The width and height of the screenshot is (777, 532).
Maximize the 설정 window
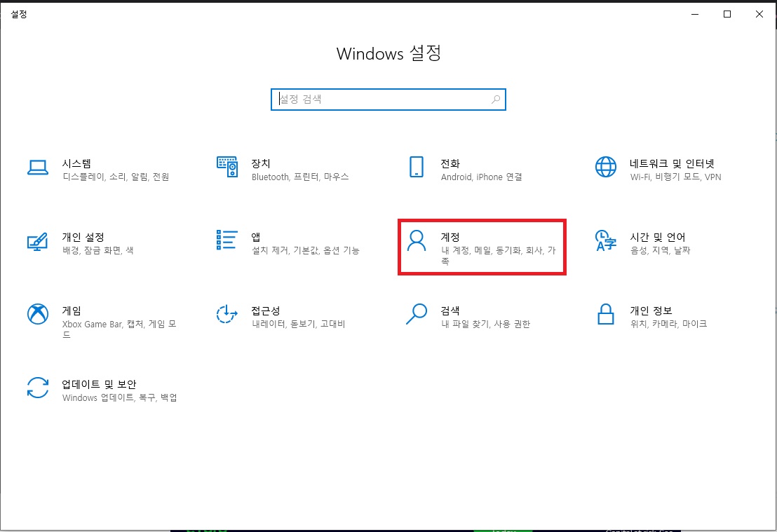727,14
